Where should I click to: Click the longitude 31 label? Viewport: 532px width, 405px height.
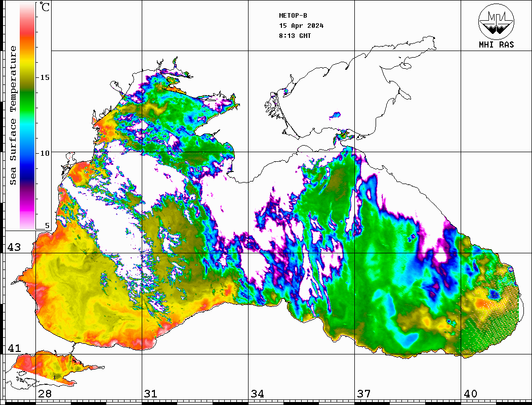[x=151, y=394]
